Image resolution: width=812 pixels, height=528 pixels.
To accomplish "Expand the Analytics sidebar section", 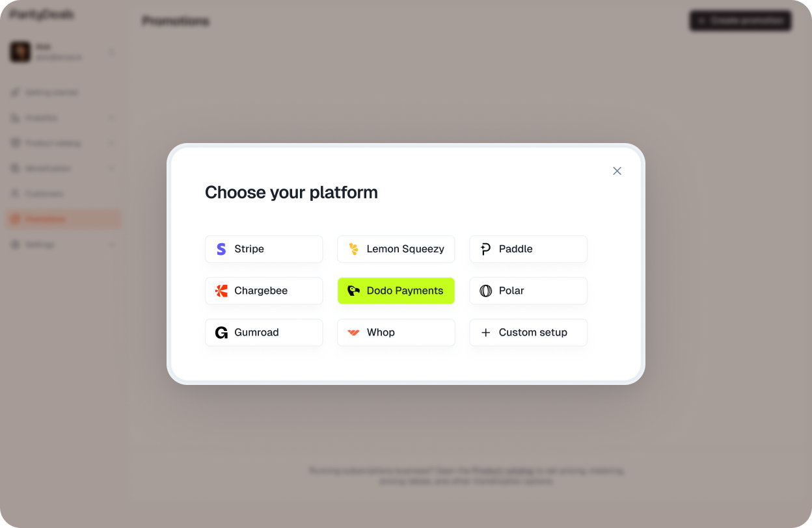I will coord(111,118).
